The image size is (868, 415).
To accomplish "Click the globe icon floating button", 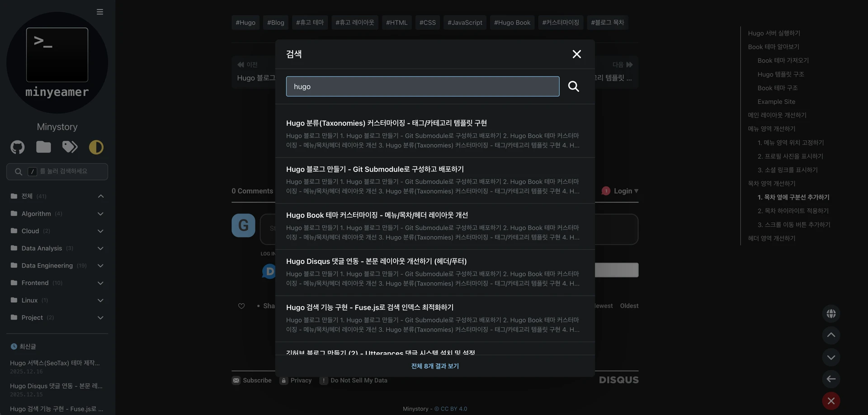I will (831, 314).
